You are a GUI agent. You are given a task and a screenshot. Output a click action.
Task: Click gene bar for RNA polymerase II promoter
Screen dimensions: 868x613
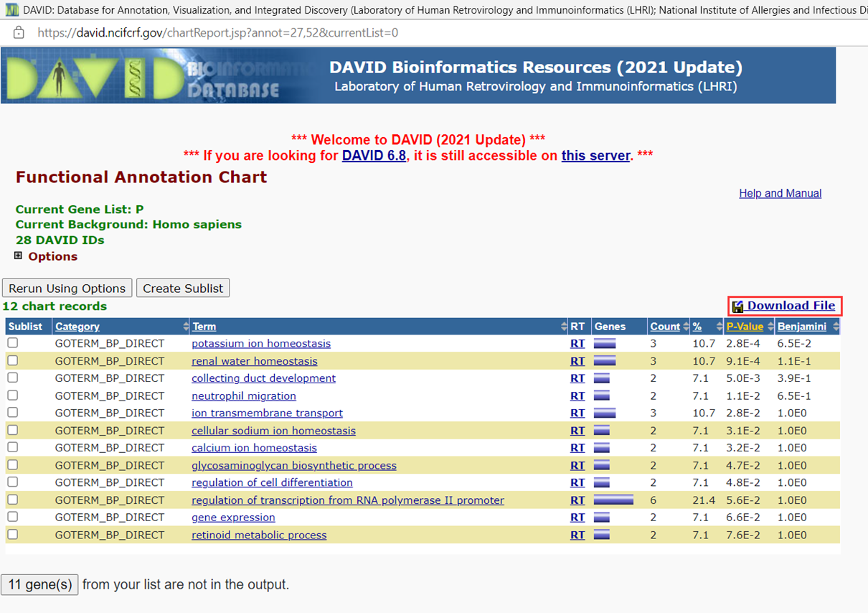point(613,500)
